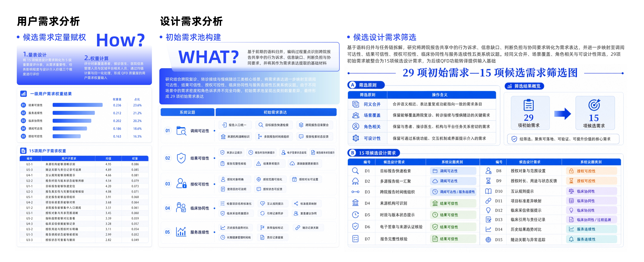Click the D4 来源机构可识别 building icon

tap(355, 203)
